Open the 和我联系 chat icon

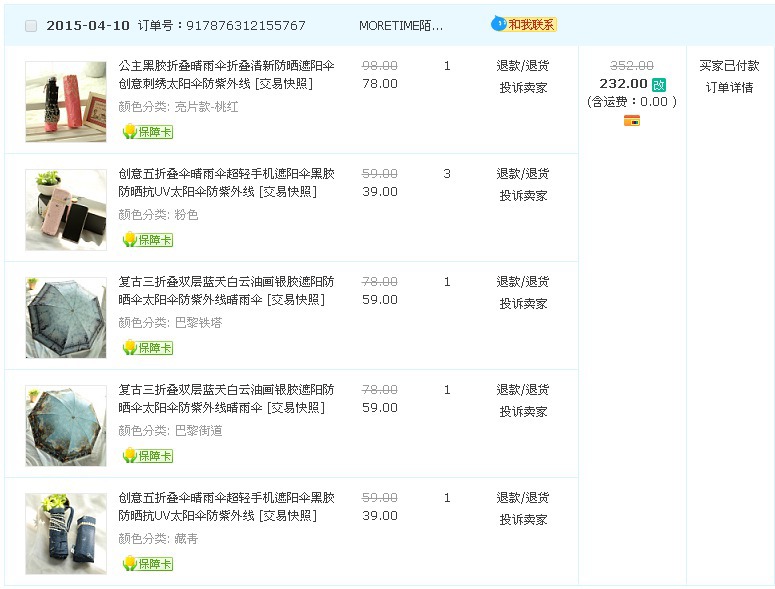point(524,24)
